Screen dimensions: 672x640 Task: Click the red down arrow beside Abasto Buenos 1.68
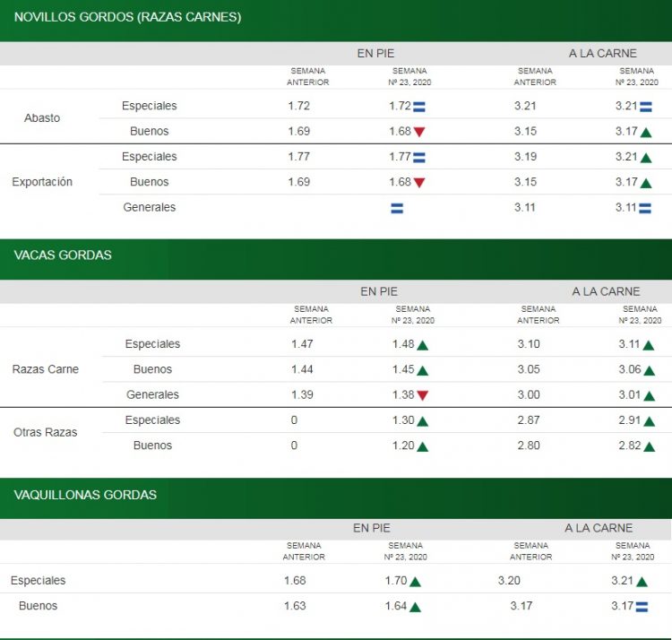click(418, 132)
